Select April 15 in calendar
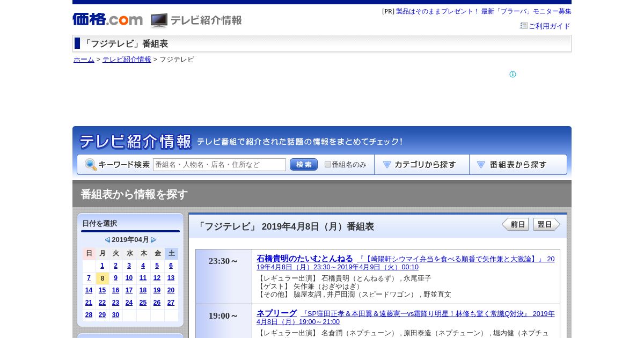This screenshot has width=644, height=338. pyautogui.click(x=103, y=290)
